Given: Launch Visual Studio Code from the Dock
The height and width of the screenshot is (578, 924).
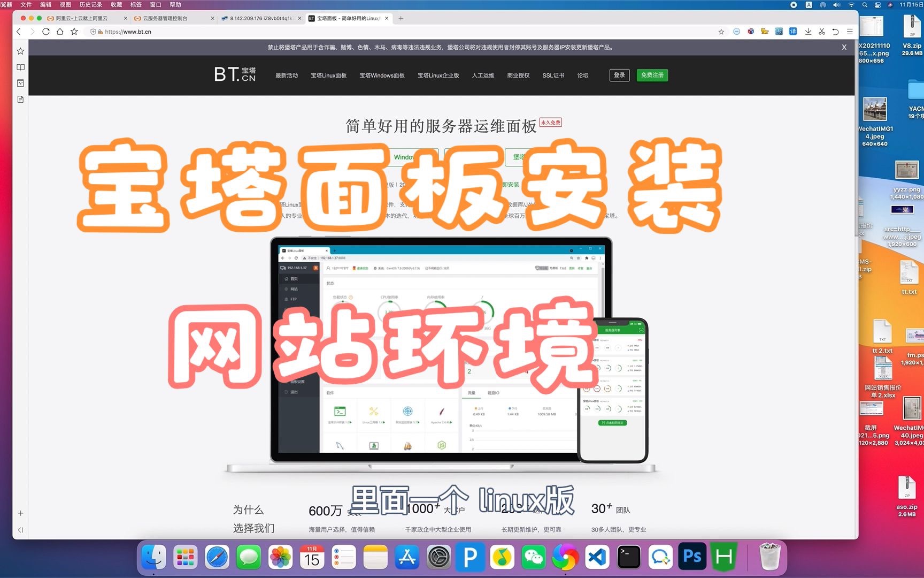Looking at the screenshot, I should click(597, 557).
